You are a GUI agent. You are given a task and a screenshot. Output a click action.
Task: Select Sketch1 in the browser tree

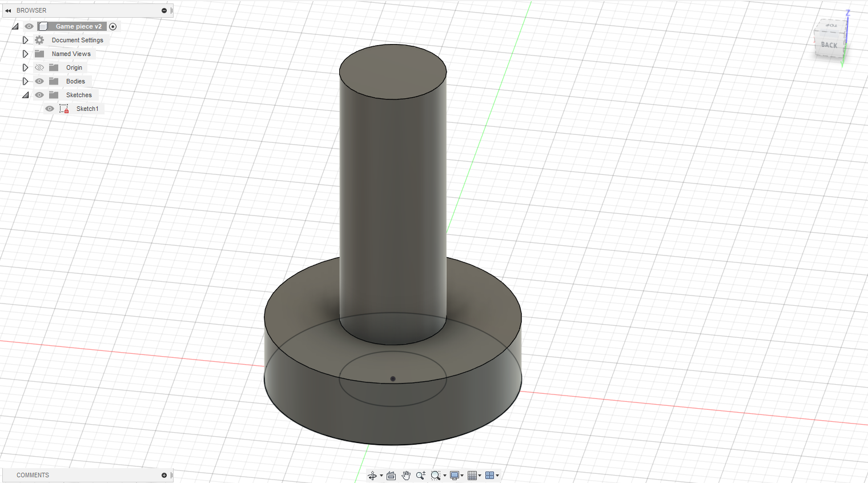87,109
